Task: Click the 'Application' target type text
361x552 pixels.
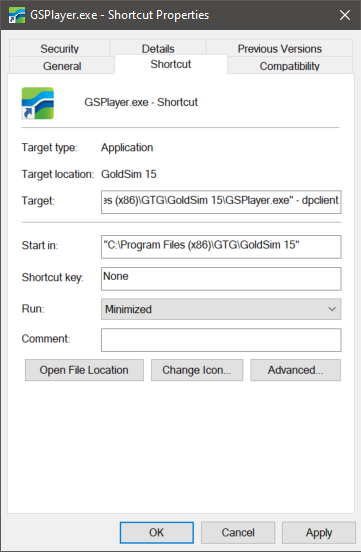Action: (127, 148)
